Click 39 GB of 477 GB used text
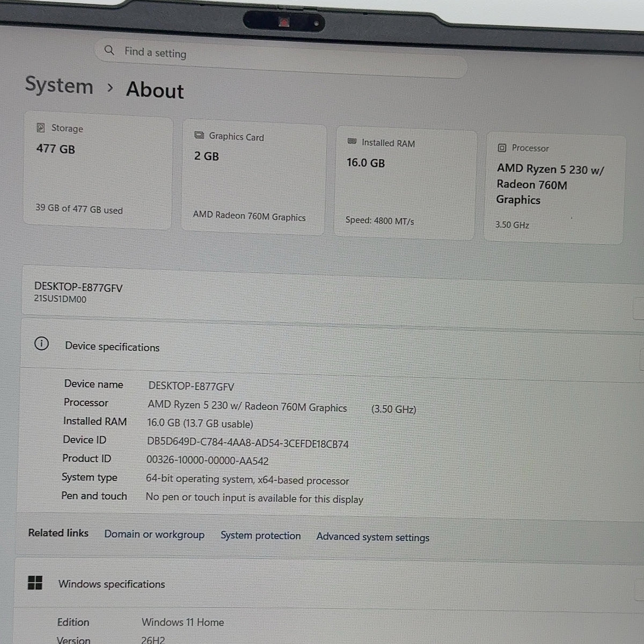 [x=79, y=209]
